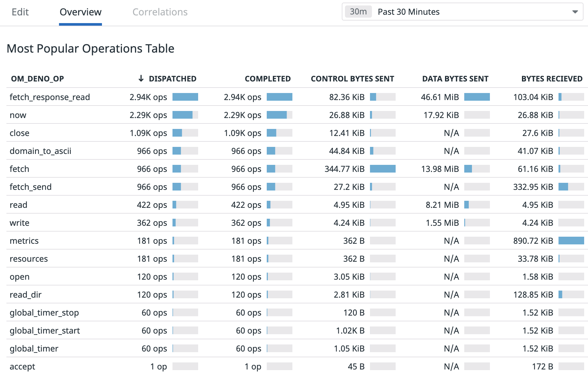Screen dimensions: 588x390
Task: Sort the table by COMPLETED column
Action: [268, 78]
